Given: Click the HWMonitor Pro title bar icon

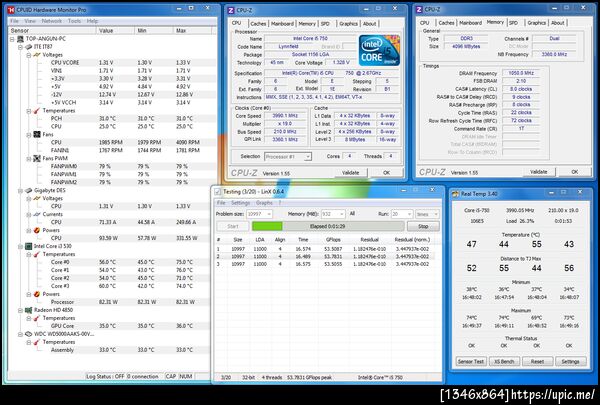Looking at the screenshot, I should pyautogui.click(x=11, y=10).
